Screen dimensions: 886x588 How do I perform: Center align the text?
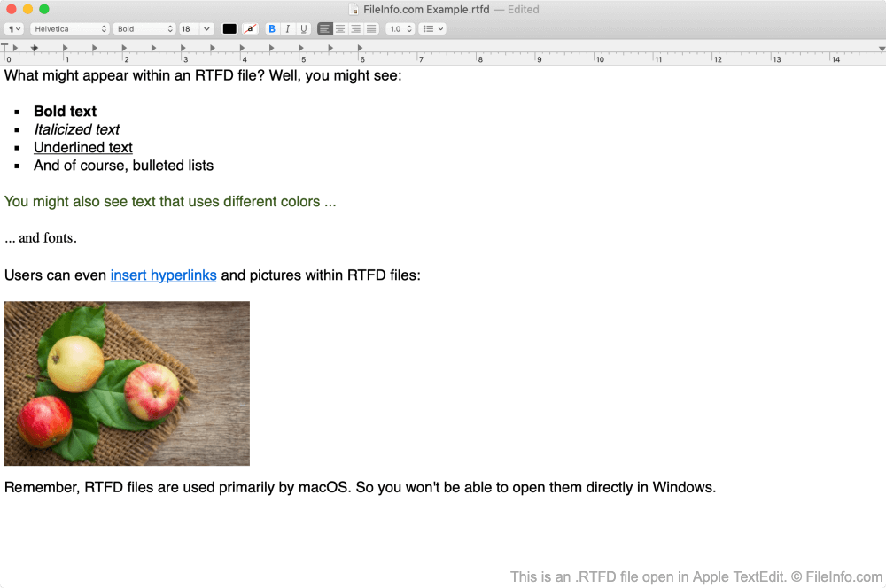340,29
